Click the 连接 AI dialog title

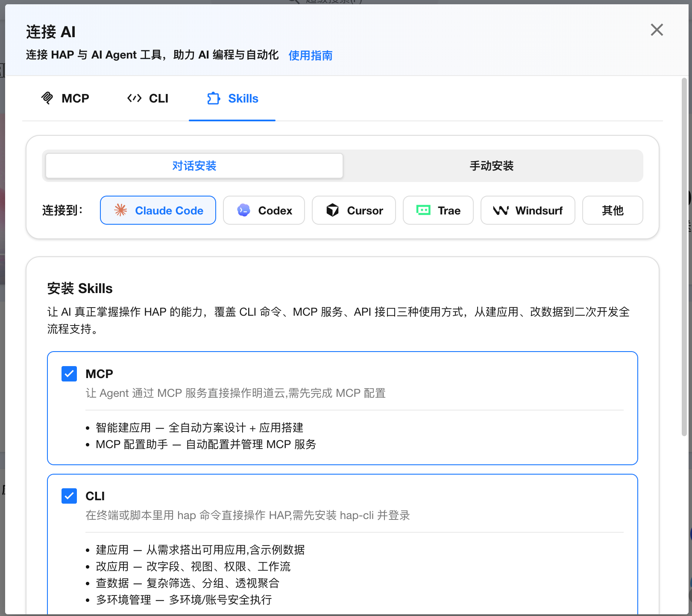(x=51, y=32)
